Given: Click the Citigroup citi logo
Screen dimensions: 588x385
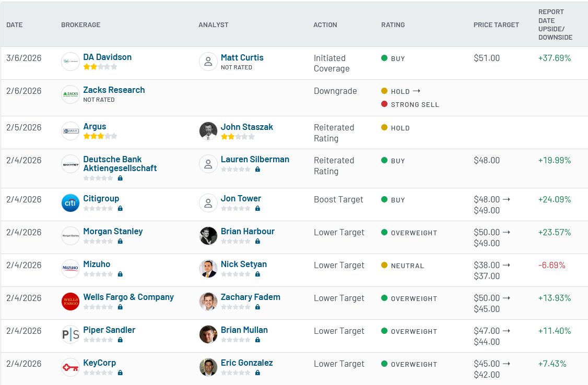Looking at the screenshot, I should tap(70, 203).
